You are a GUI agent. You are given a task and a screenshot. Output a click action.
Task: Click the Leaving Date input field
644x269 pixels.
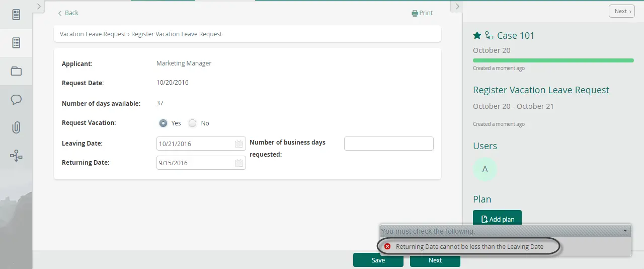(x=201, y=144)
